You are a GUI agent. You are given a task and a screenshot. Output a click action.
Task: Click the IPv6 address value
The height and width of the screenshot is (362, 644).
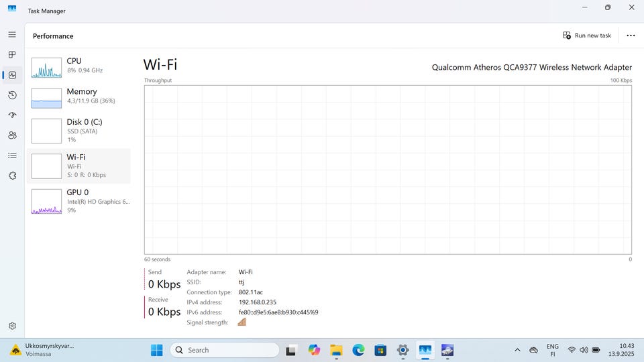[278, 312]
